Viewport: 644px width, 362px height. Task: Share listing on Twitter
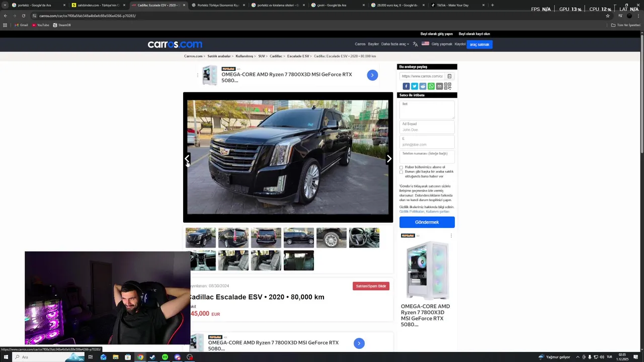click(415, 86)
